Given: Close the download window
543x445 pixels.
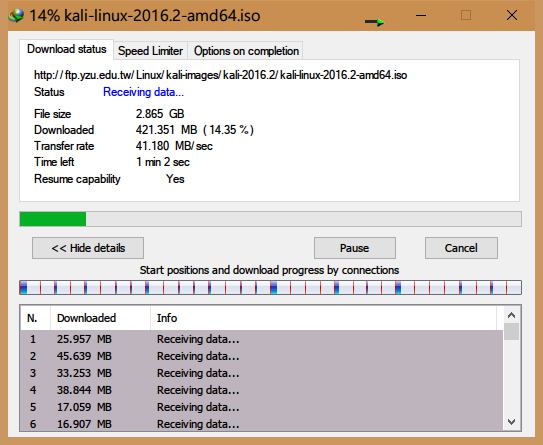Looking at the screenshot, I should [x=512, y=15].
